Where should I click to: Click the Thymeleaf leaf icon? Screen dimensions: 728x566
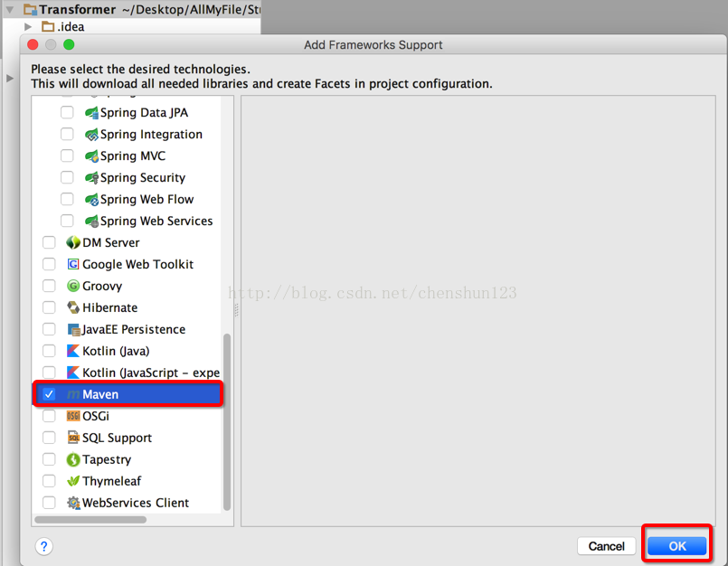[73, 481]
